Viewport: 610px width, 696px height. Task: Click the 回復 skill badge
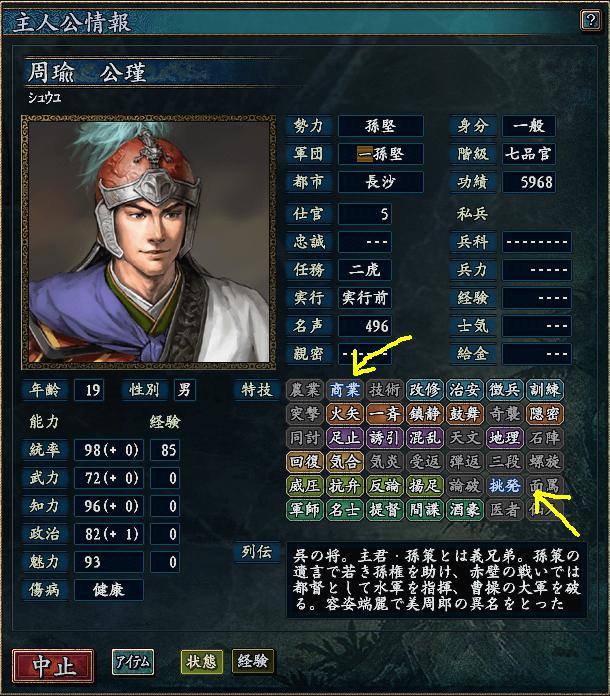point(305,462)
